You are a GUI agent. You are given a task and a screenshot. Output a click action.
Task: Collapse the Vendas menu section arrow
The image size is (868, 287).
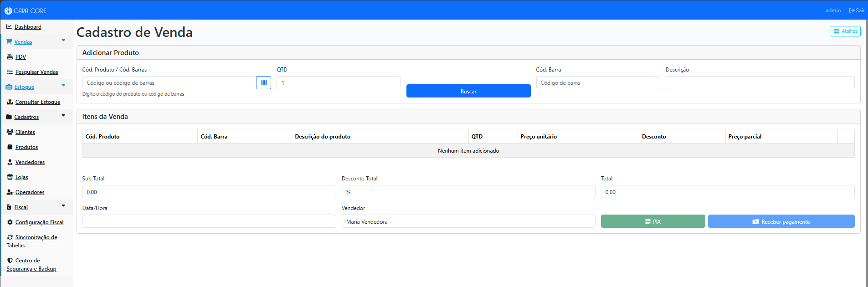pyautogui.click(x=63, y=41)
